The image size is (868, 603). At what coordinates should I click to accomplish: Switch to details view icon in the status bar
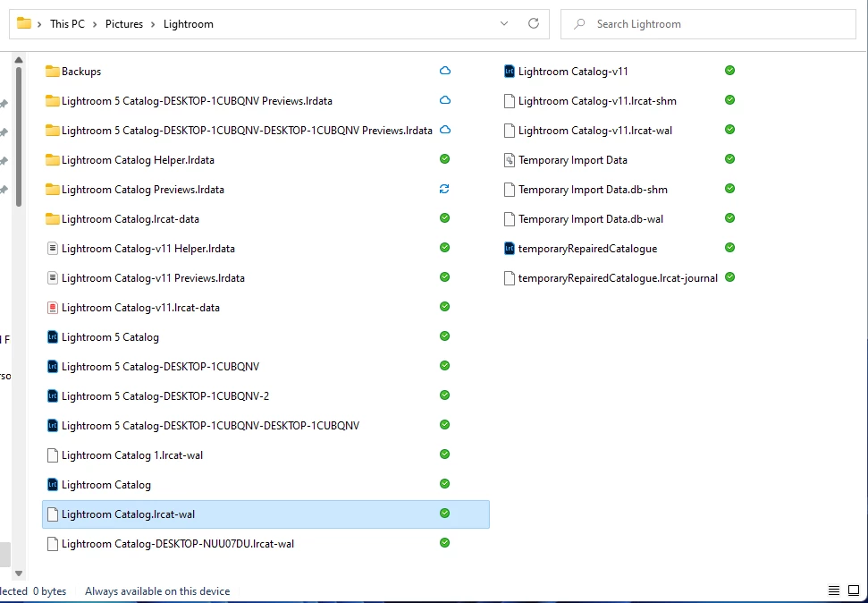(x=834, y=590)
